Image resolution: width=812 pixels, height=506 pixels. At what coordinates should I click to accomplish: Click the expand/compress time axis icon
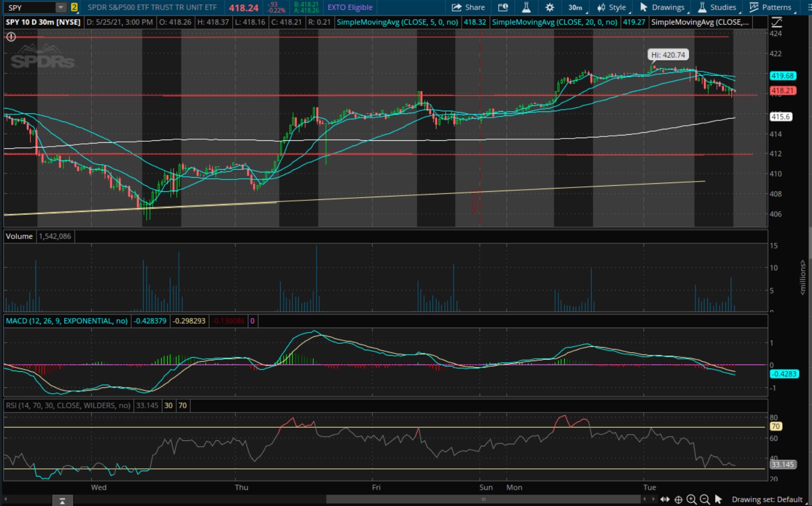(665, 500)
